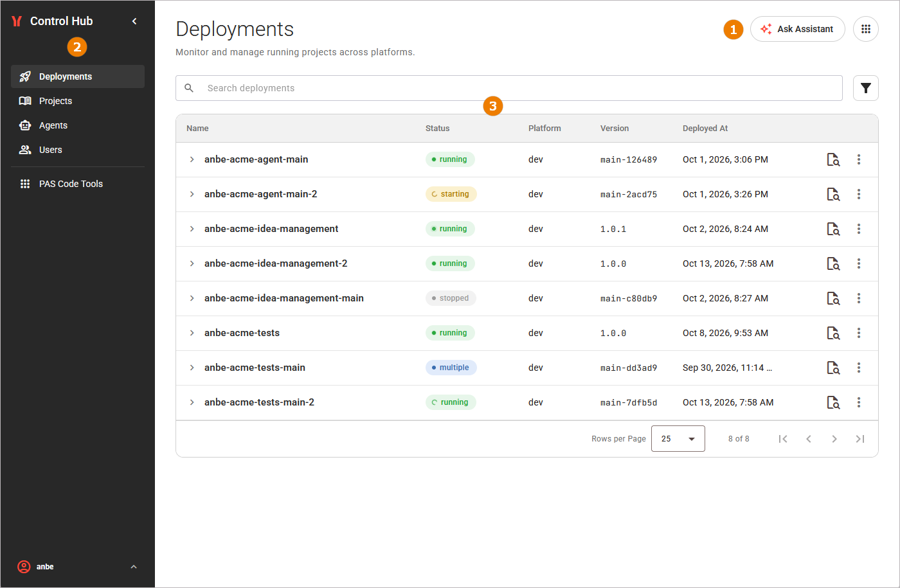Image resolution: width=900 pixels, height=588 pixels.
Task: Open the Agents section
Action: click(78, 125)
